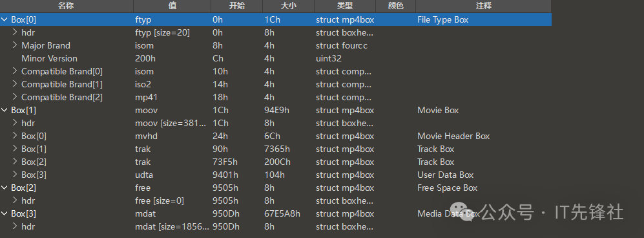Expand the Box[2] trak row sized 200Ch
The height and width of the screenshot is (238, 644).
15,162
